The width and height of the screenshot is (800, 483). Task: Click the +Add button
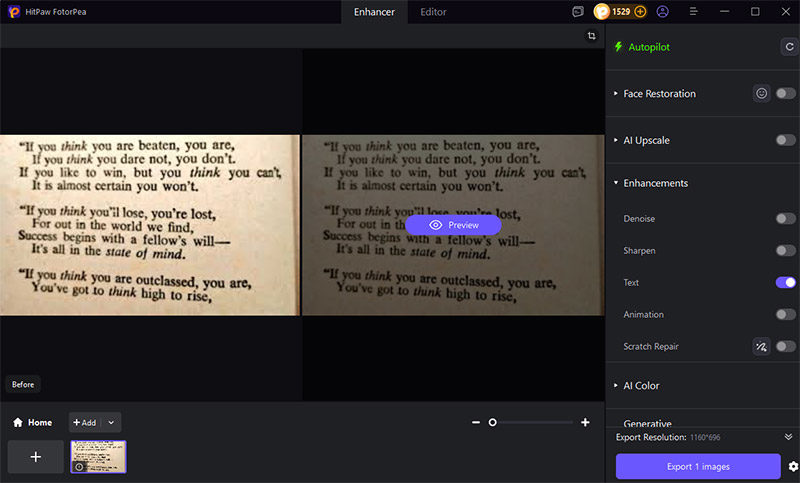click(x=85, y=422)
